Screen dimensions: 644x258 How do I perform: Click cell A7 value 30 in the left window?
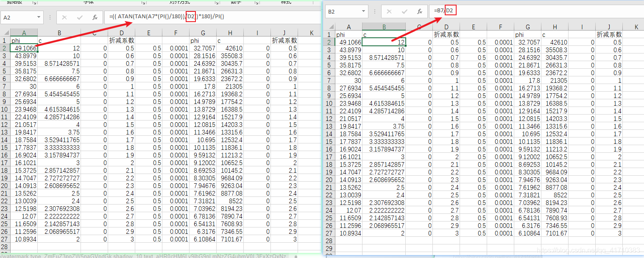click(x=24, y=87)
